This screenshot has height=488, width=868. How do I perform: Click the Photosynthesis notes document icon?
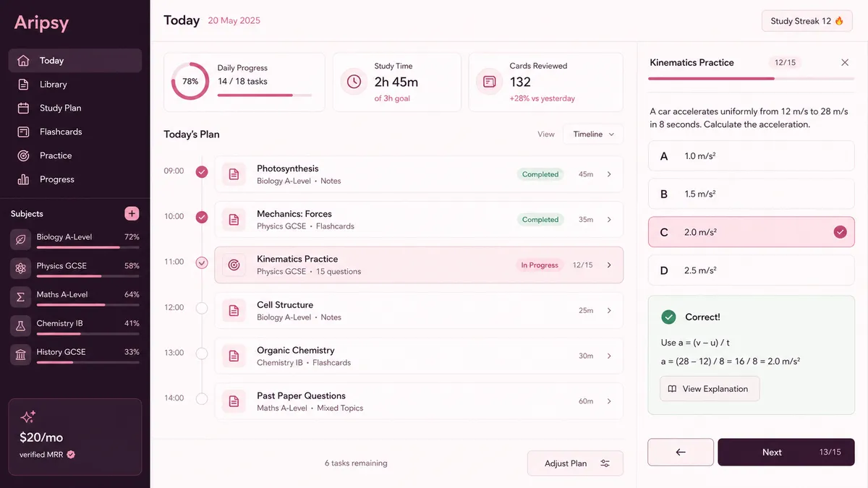(234, 174)
